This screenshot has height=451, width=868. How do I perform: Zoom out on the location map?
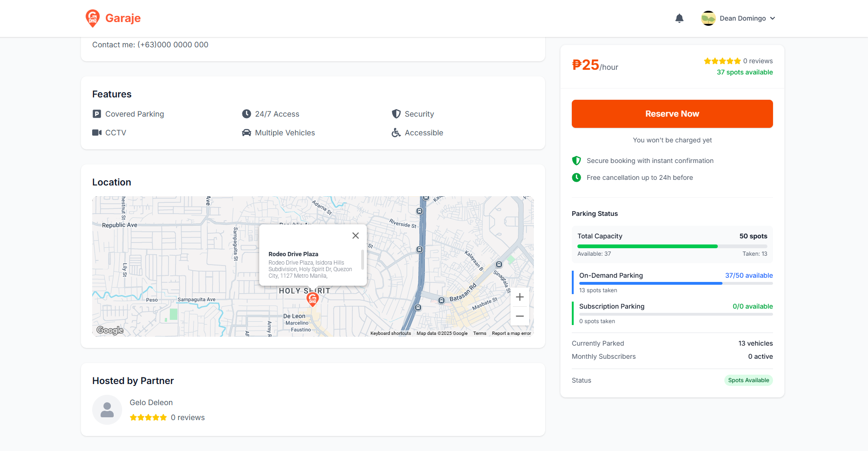pyautogui.click(x=519, y=316)
